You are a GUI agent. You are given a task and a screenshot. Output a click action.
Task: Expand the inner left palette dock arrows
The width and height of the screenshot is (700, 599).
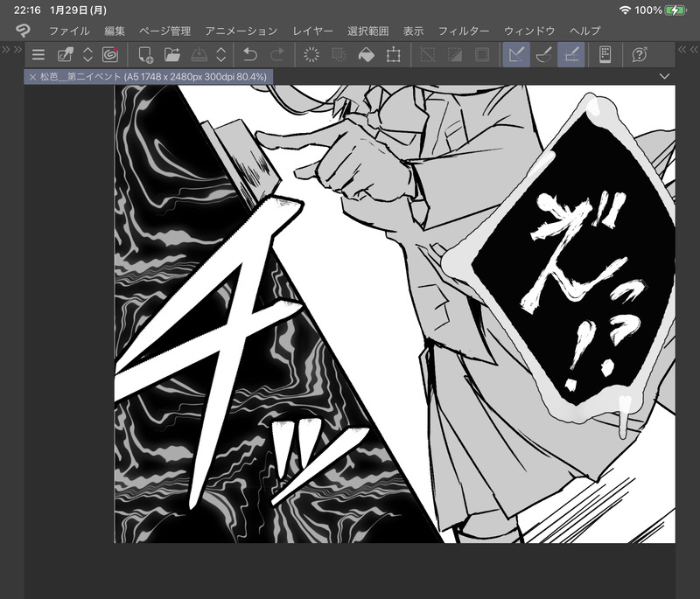[17, 49]
